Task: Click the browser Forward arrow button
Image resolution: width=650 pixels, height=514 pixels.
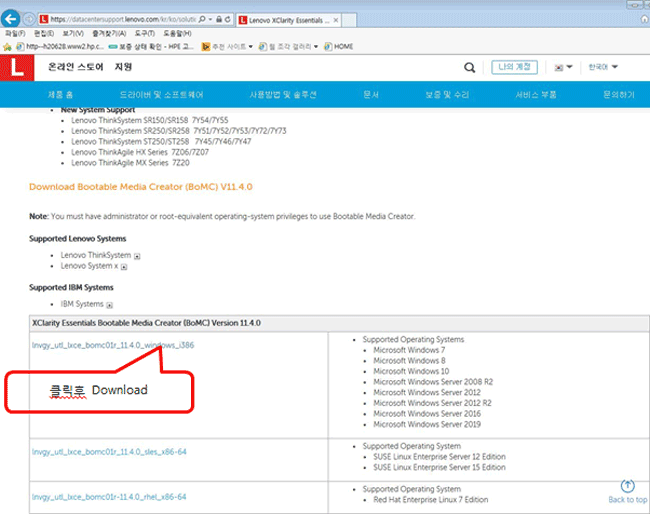Action: coord(29,19)
